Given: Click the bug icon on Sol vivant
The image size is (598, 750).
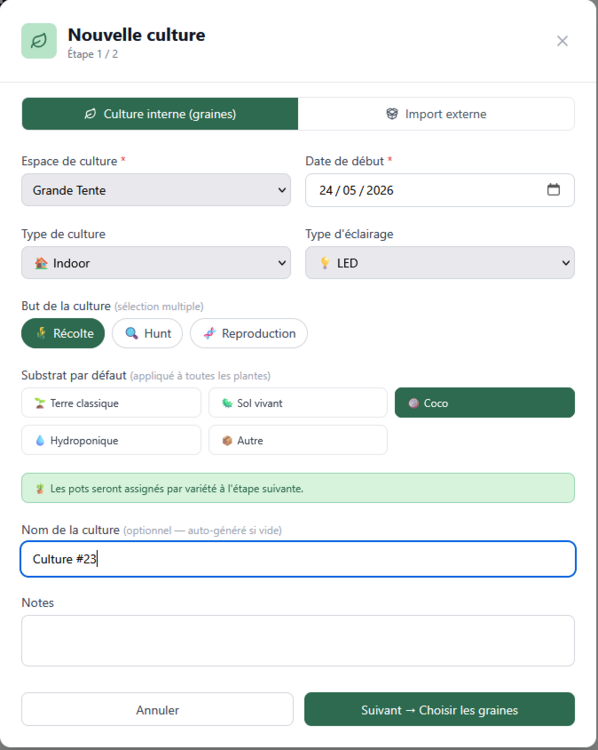Looking at the screenshot, I should (x=227, y=403).
